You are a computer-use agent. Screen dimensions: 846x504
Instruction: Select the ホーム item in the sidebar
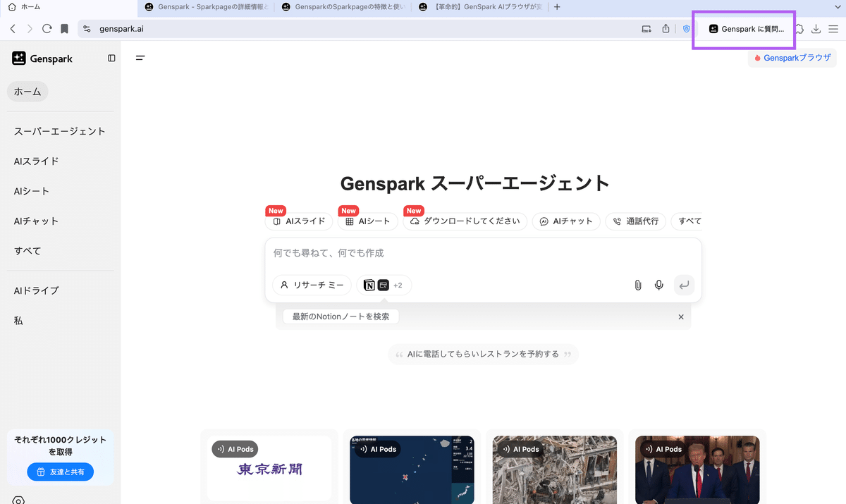coord(27,91)
